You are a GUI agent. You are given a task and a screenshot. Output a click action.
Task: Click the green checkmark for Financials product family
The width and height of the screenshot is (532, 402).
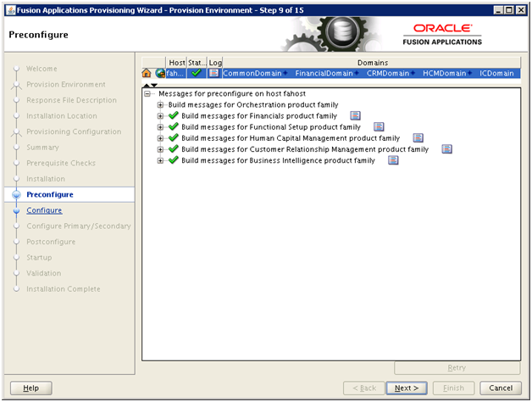pos(174,115)
